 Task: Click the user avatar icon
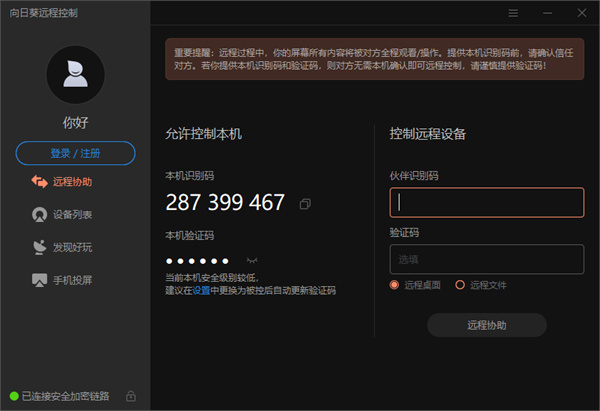pyautogui.click(x=75, y=74)
